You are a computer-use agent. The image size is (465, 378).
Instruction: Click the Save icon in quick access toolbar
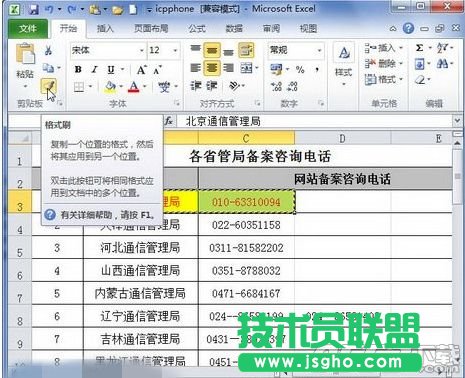[x=33, y=9]
